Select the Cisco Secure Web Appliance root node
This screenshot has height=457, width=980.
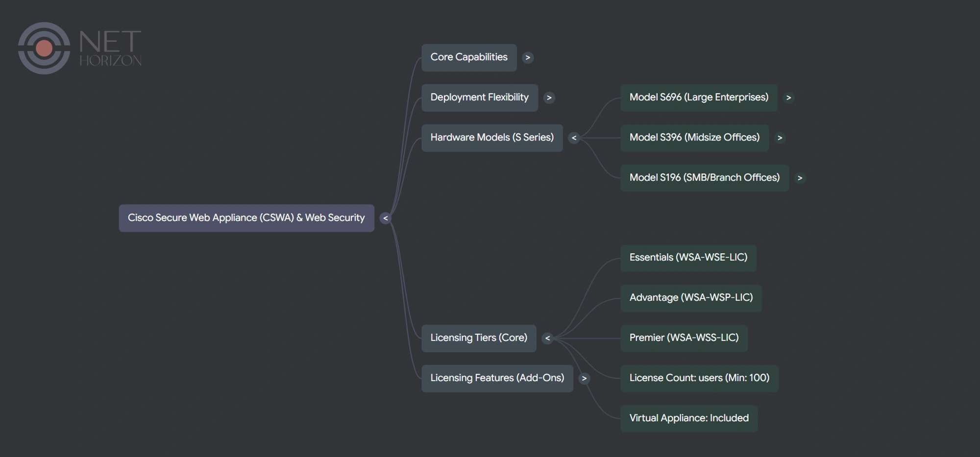pos(246,218)
